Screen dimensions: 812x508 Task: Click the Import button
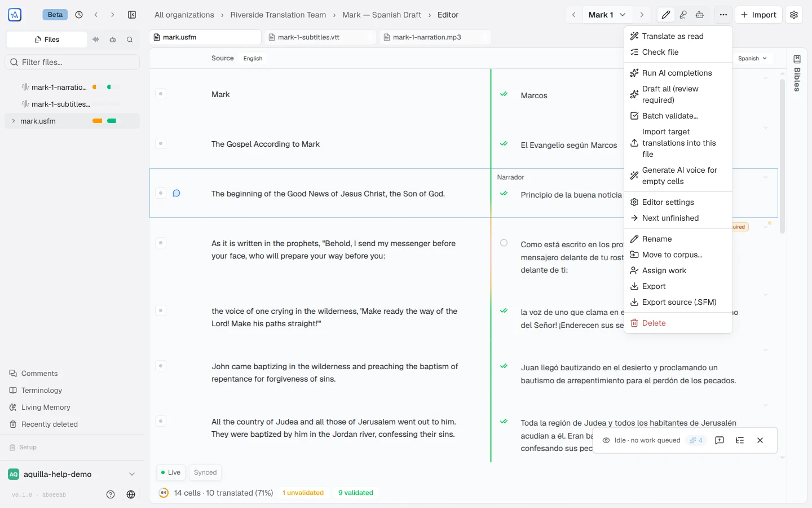758,15
